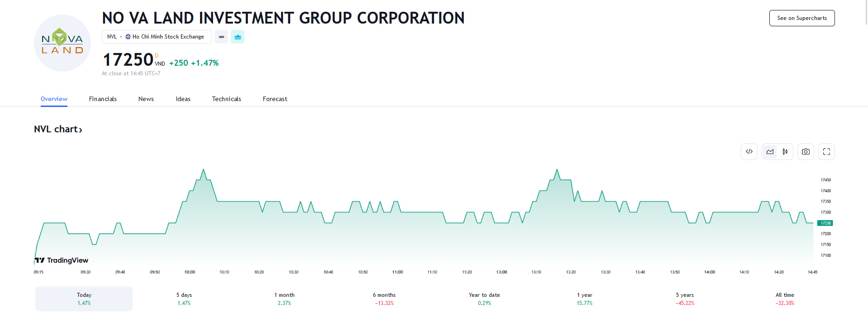The height and width of the screenshot is (324, 868).
Task: Open the Forecast tab
Action: pyautogui.click(x=275, y=99)
